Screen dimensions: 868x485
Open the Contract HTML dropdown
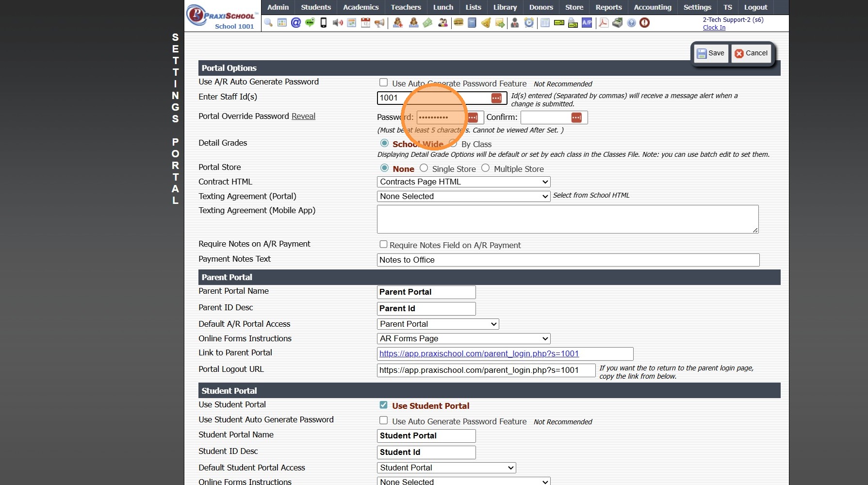tap(463, 182)
